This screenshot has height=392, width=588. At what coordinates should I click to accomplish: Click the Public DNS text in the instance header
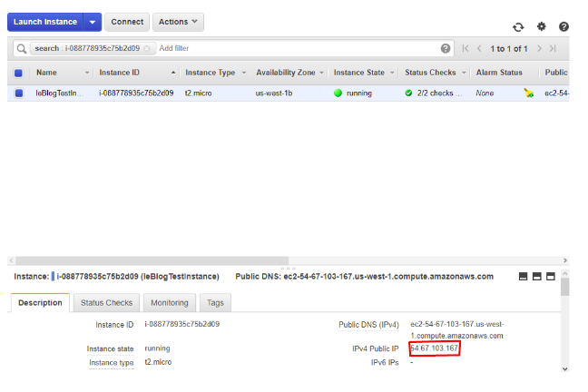tap(364, 277)
